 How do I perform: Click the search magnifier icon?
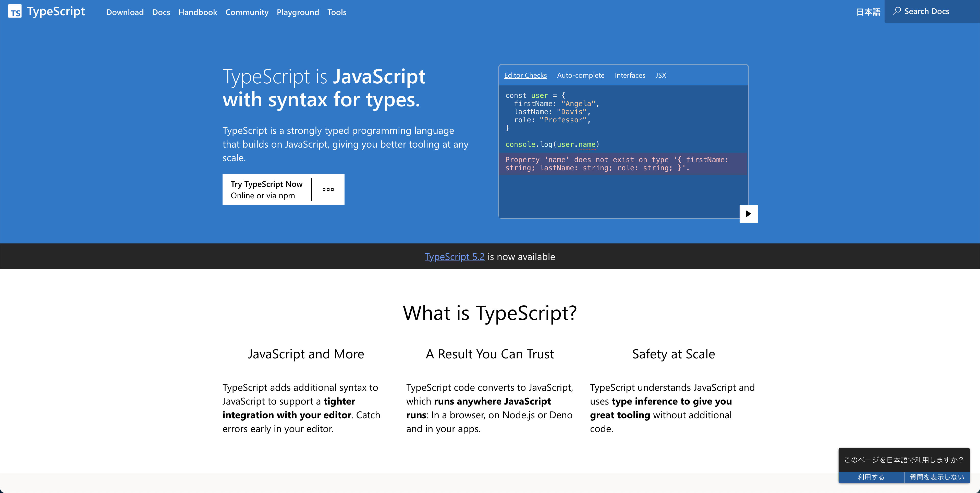(x=897, y=11)
